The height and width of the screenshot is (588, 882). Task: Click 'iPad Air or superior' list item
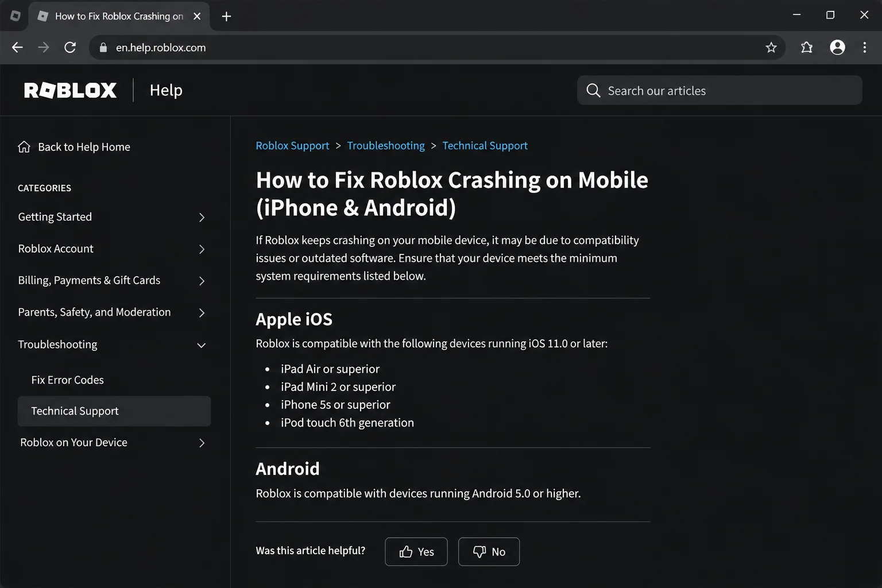(330, 369)
